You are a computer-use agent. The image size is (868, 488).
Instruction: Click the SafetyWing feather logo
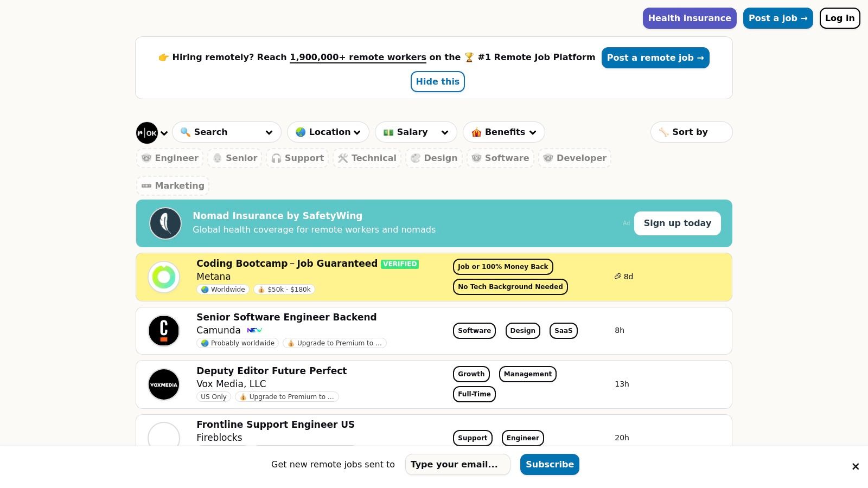point(165,223)
